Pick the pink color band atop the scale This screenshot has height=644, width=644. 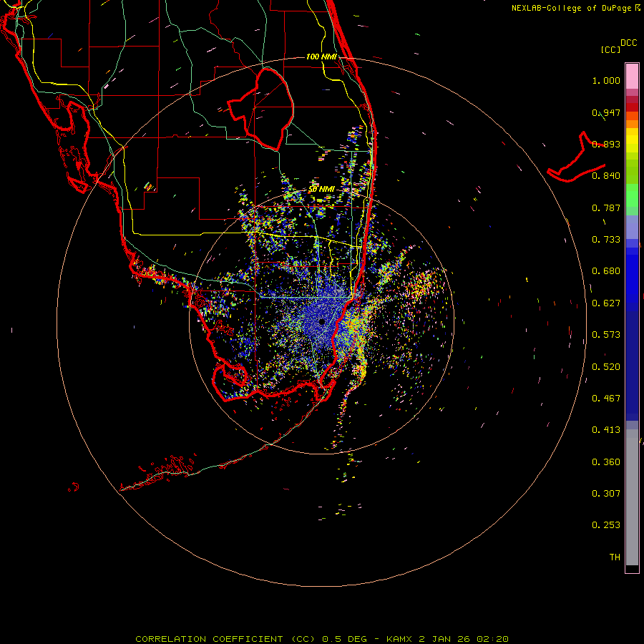click(x=632, y=76)
